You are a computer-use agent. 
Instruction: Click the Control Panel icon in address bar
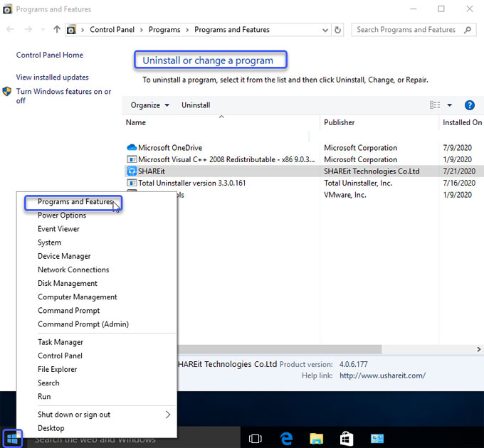click(x=71, y=30)
